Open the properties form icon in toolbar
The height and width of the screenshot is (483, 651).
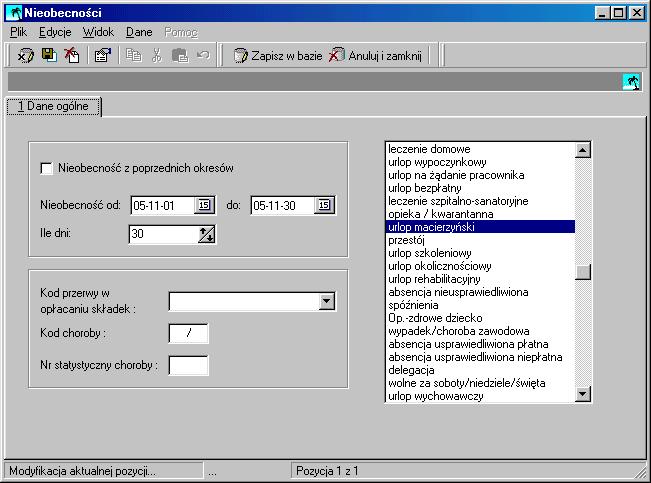click(103, 55)
